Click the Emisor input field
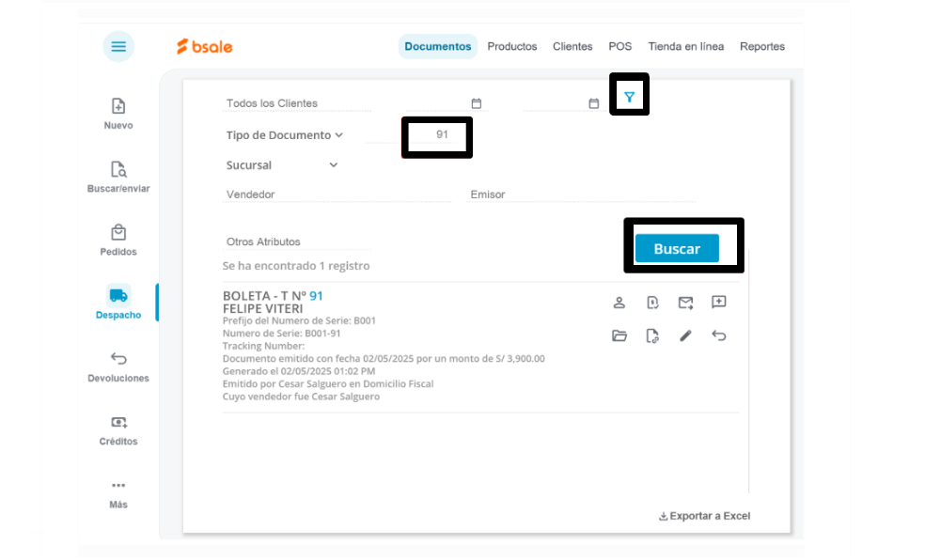 (581, 194)
